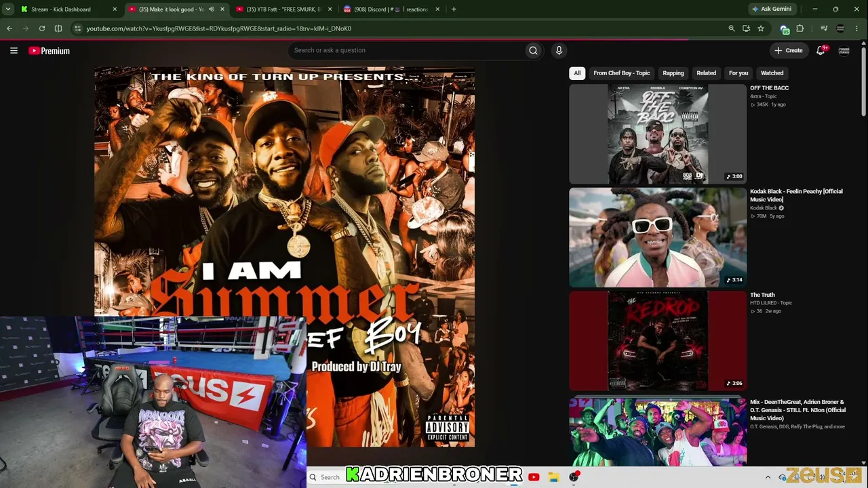868x488 pixels.
Task: Visit the Kodak Black channel link
Action: (764, 208)
